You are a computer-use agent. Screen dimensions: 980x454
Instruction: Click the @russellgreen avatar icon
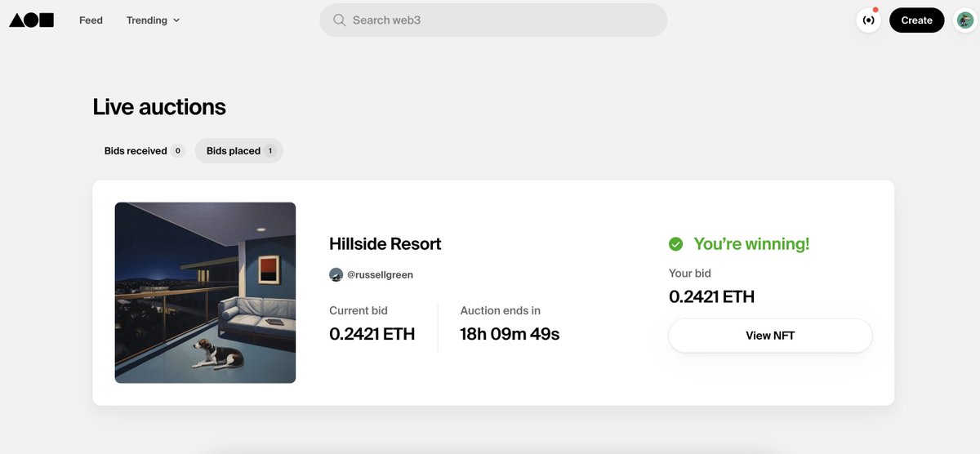tap(336, 275)
